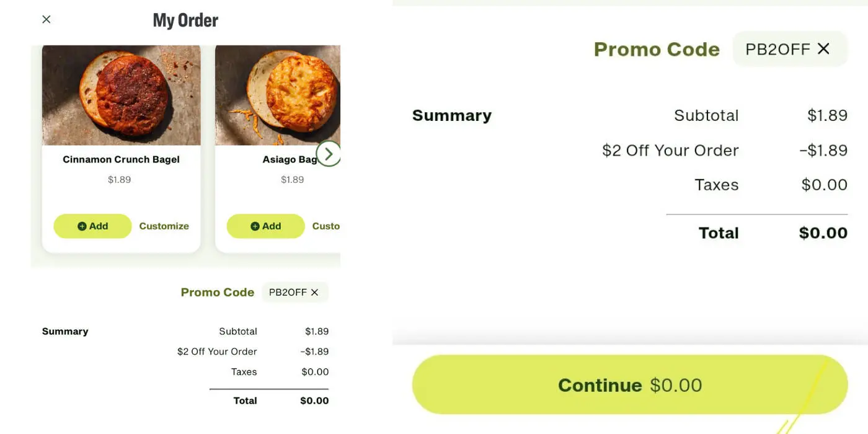Open the Cinnamon Crunch Bagel photo

(122, 95)
